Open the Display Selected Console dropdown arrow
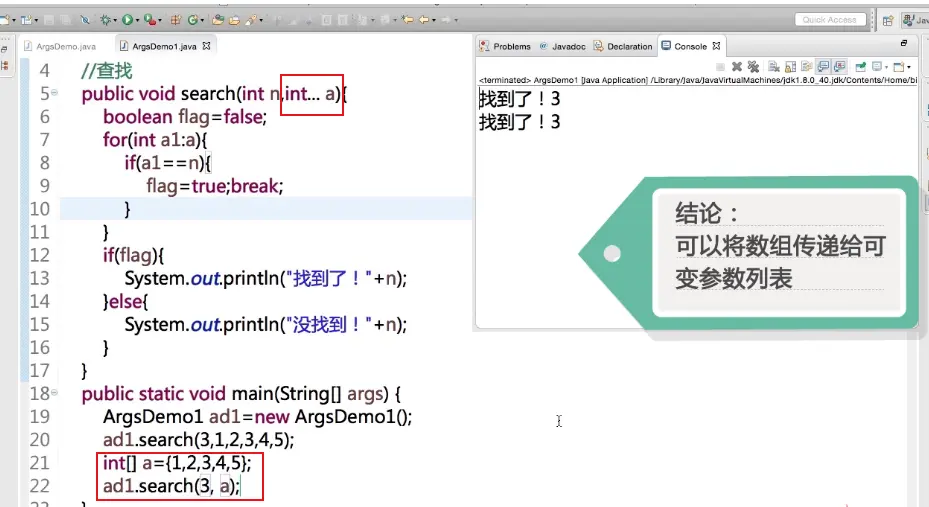 coord(886,67)
